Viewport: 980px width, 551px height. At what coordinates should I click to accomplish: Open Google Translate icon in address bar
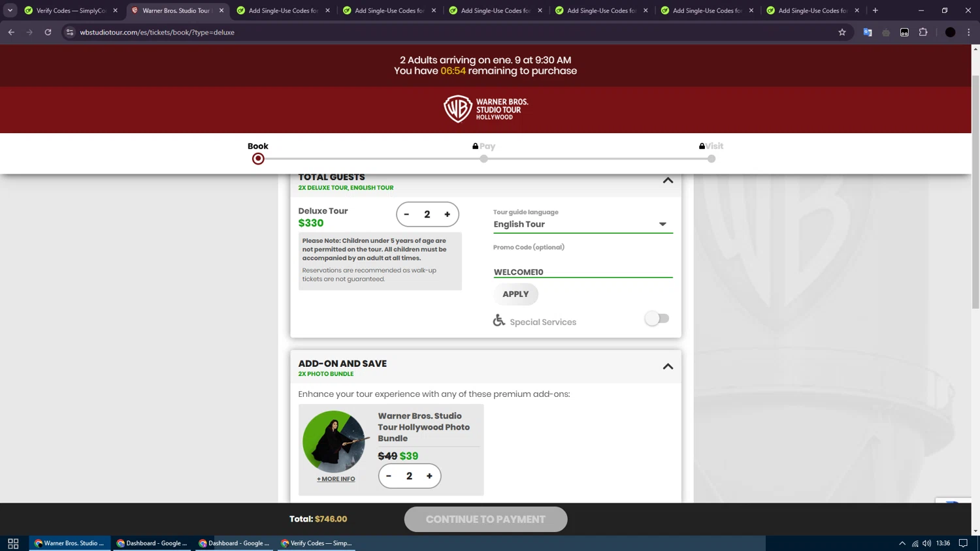868,32
